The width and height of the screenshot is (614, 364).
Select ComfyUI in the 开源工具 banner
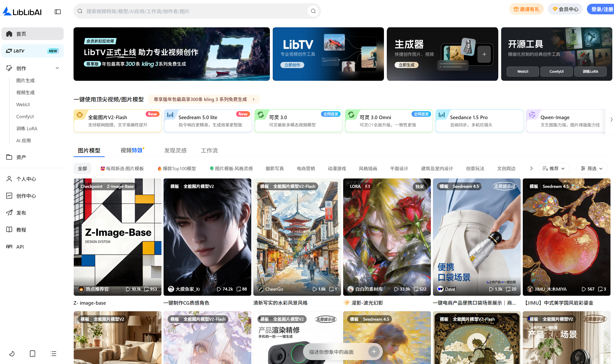(x=556, y=71)
